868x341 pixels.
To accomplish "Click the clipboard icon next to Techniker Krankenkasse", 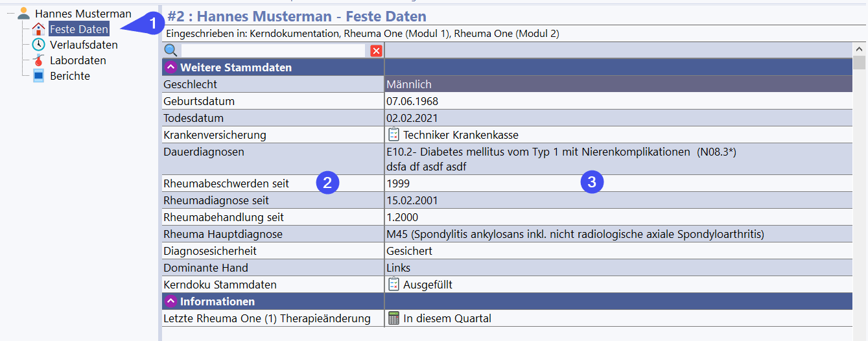I will point(393,134).
